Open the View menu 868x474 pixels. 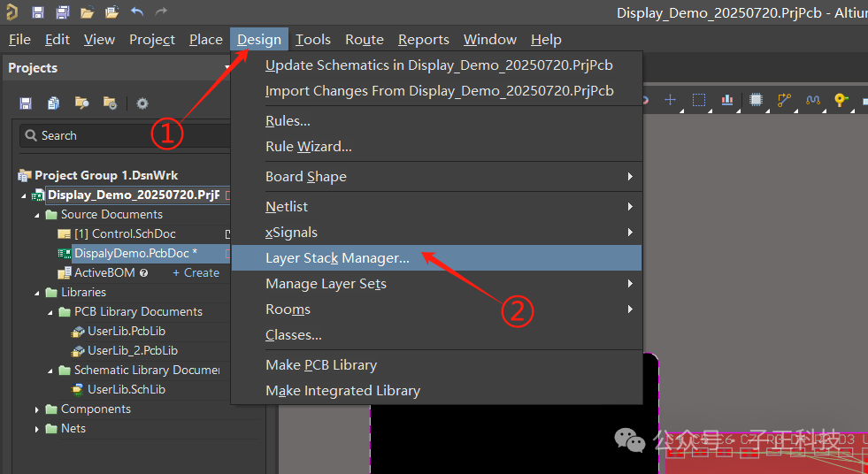tap(100, 40)
